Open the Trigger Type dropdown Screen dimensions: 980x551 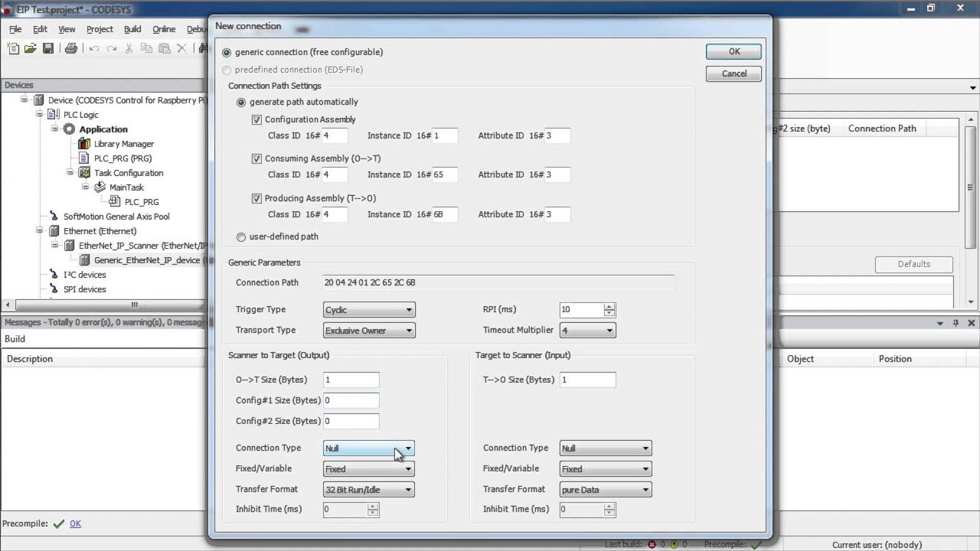coord(410,309)
